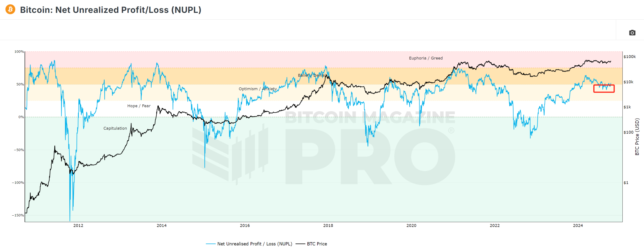Click the Optimism / Anxiety zone label
Screen dimensions: 644x250
pos(258,89)
